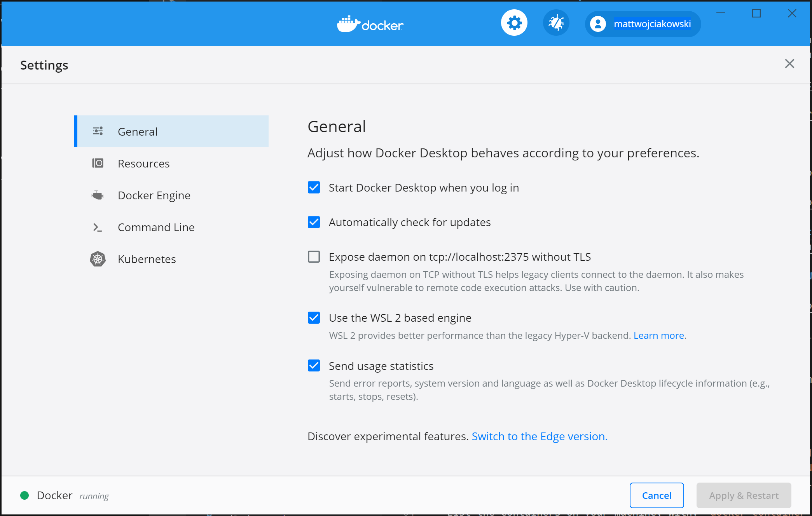The image size is (812, 516).
Task: Open Docker settings gear icon
Action: click(x=514, y=24)
